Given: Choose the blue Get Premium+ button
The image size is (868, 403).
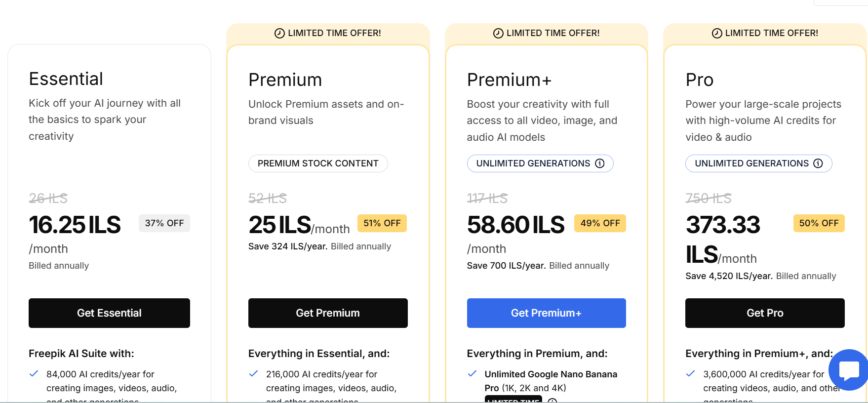Looking at the screenshot, I should (546, 313).
